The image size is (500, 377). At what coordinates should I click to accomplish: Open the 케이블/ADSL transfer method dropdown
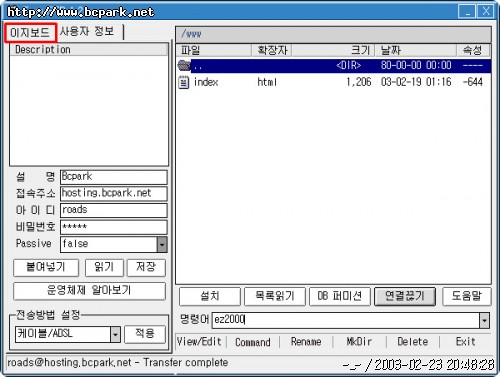coord(115,334)
